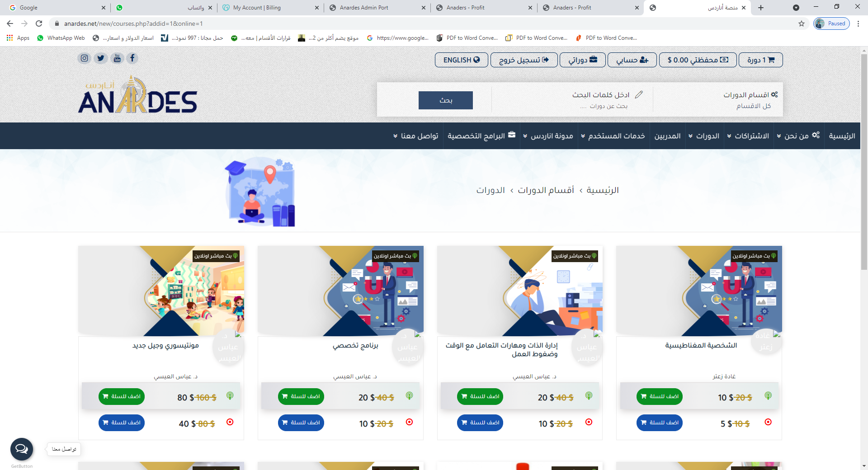Screen dimensions: 868x470
Task: Expand the الدورات navigation dropdown
Action: point(704,136)
